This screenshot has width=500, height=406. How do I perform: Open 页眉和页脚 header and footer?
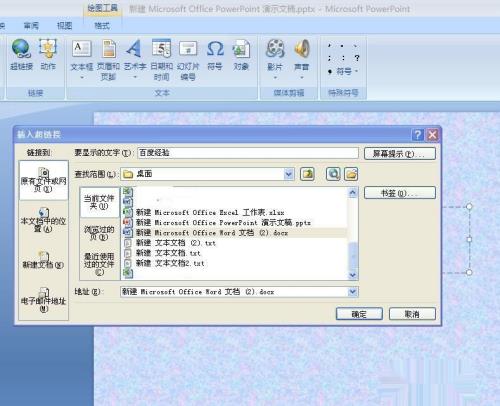[108, 60]
